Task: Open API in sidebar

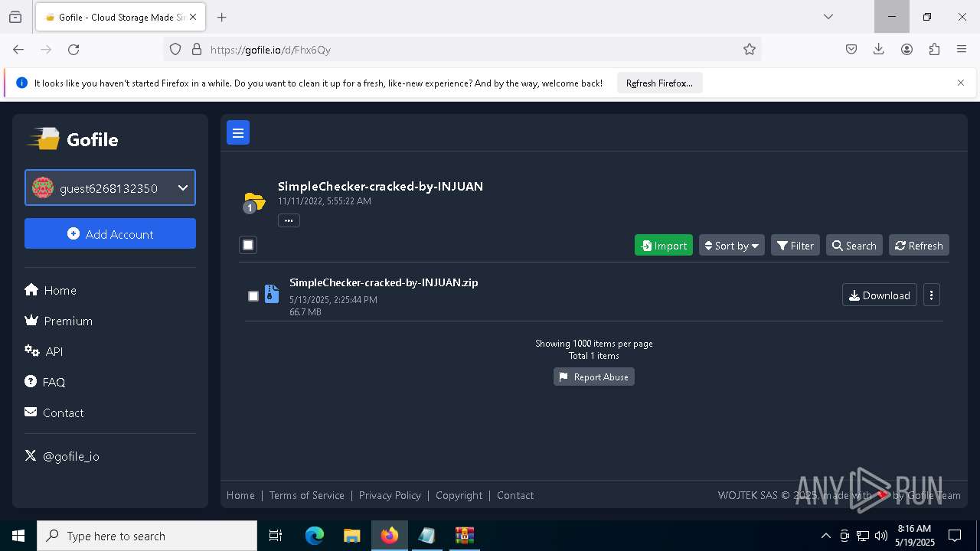Action: pyautogui.click(x=44, y=351)
